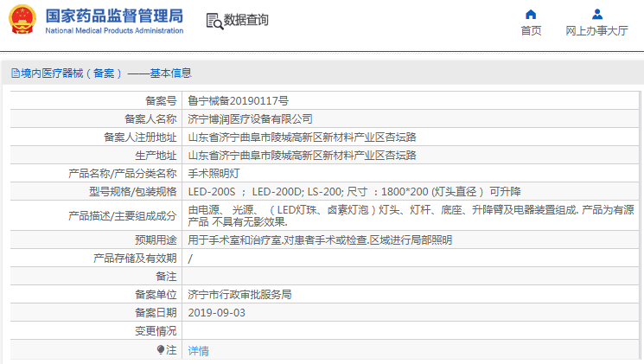The height and width of the screenshot is (364, 644).
Task: Click the 数据查询 heading text
Action: (x=246, y=21)
